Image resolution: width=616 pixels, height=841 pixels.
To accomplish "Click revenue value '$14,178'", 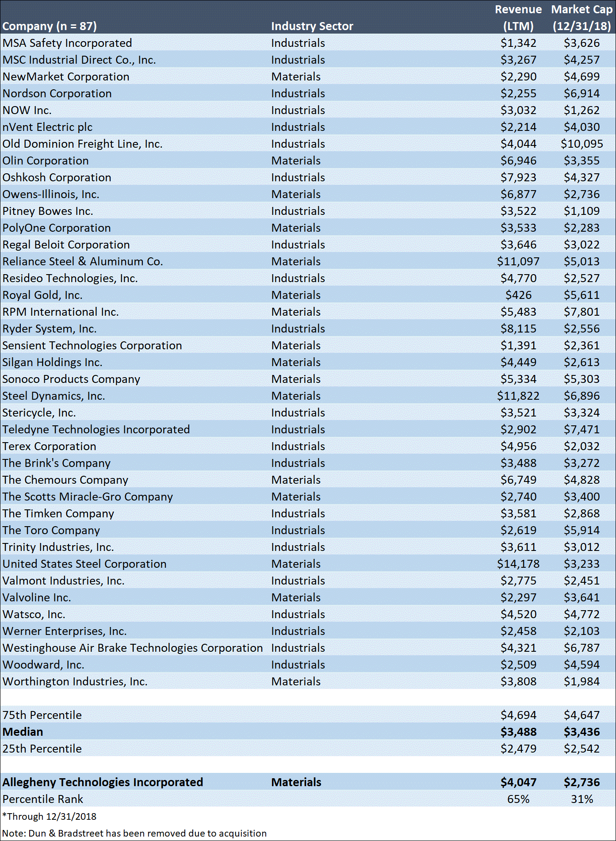I will coord(518,564).
